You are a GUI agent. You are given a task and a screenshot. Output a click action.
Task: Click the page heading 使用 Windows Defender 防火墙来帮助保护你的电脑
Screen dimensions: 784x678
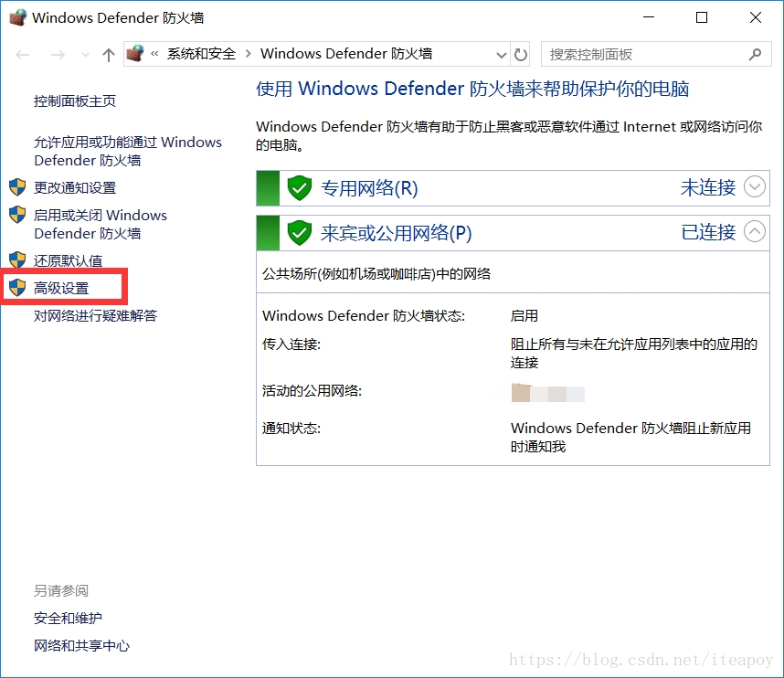tap(472, 89)
